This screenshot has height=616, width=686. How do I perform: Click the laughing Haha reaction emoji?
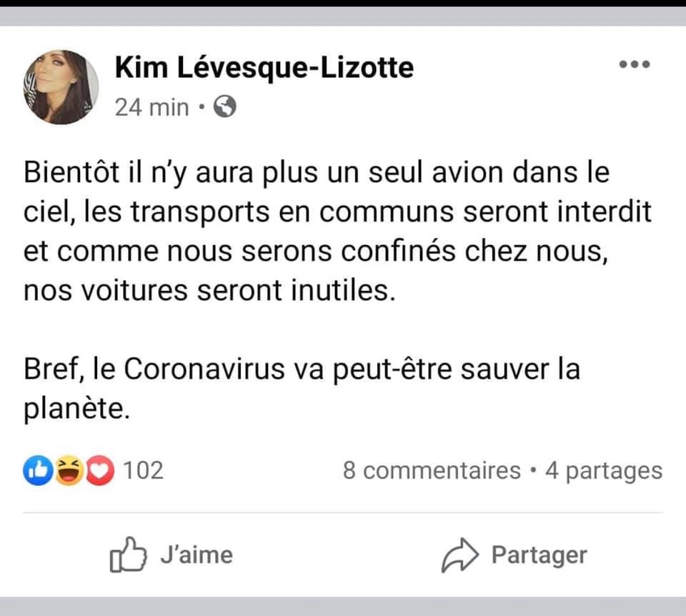tap(69, 471)
